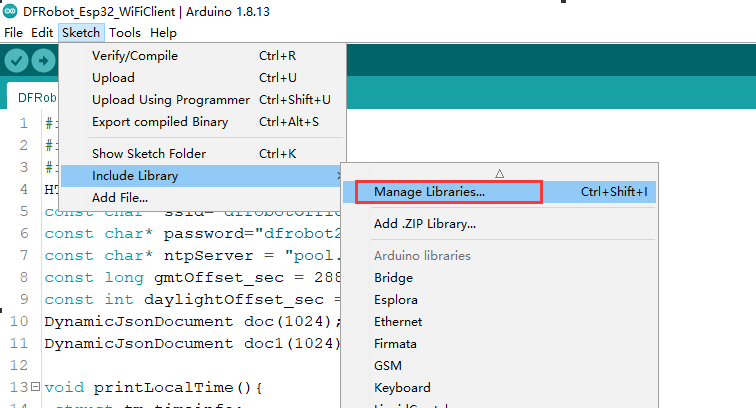Click the Verify checkmark toolbar icon
Viewport: 756px width, 408px height.
pos(16,61)
